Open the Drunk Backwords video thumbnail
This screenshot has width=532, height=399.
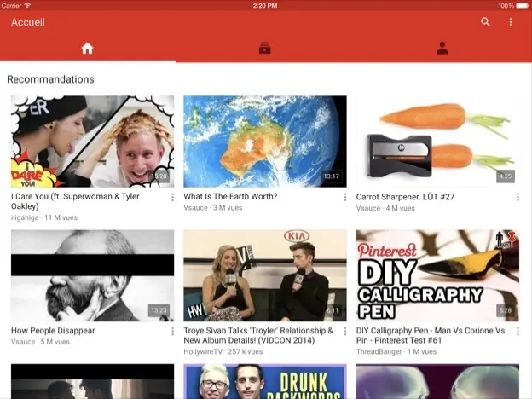[x=265, y=381]
